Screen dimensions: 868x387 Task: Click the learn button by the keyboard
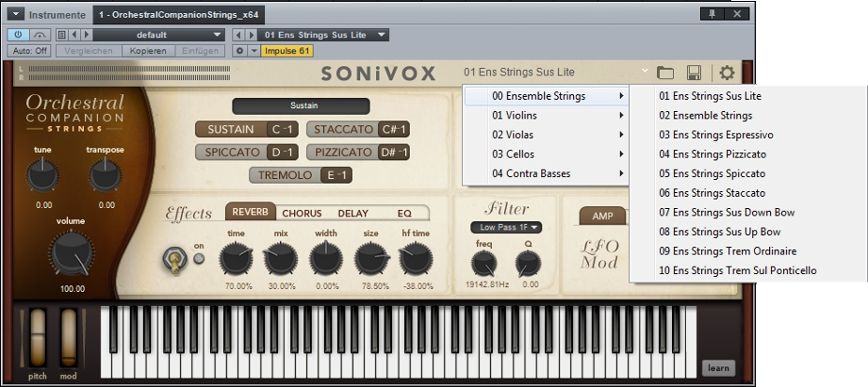[x=719, y=367]
